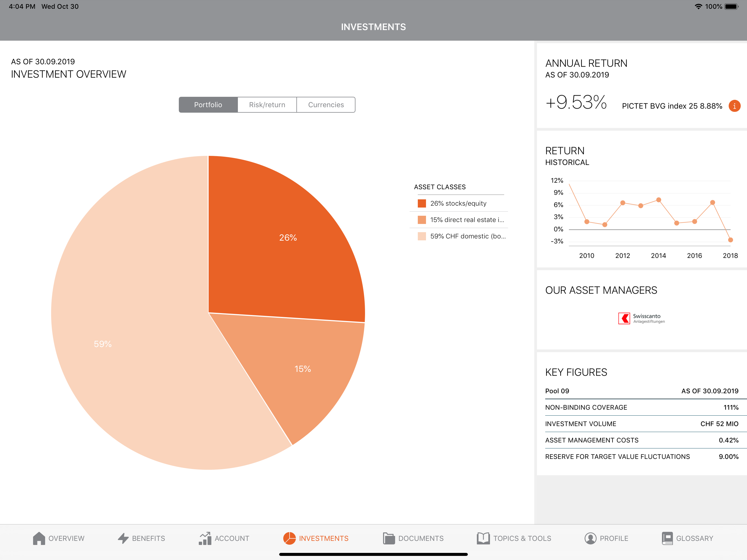Tap the 59% pie chart slice
The height and width of the screenshot is (560, 747).
103,344
